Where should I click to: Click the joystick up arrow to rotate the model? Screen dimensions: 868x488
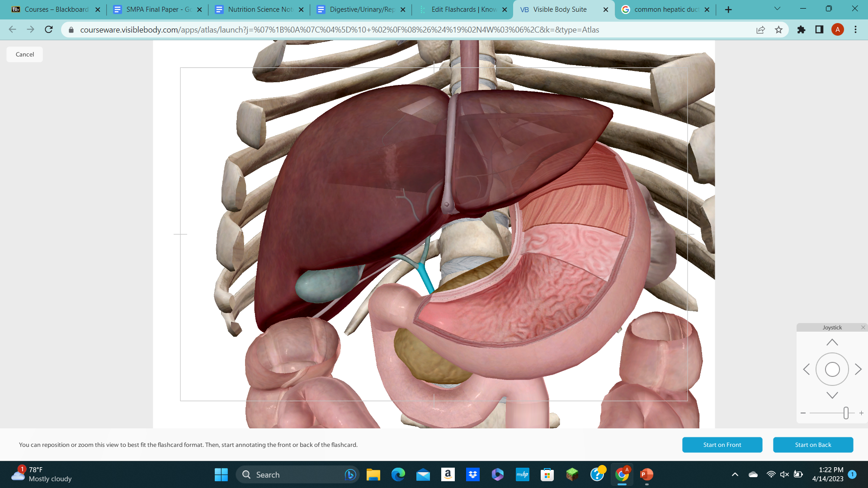[x=832, y=342]
